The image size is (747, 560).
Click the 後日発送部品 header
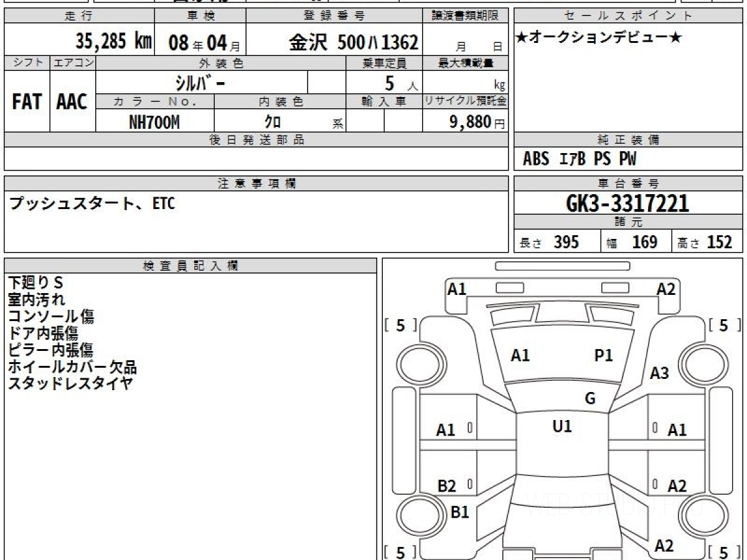tap(256, 140)
